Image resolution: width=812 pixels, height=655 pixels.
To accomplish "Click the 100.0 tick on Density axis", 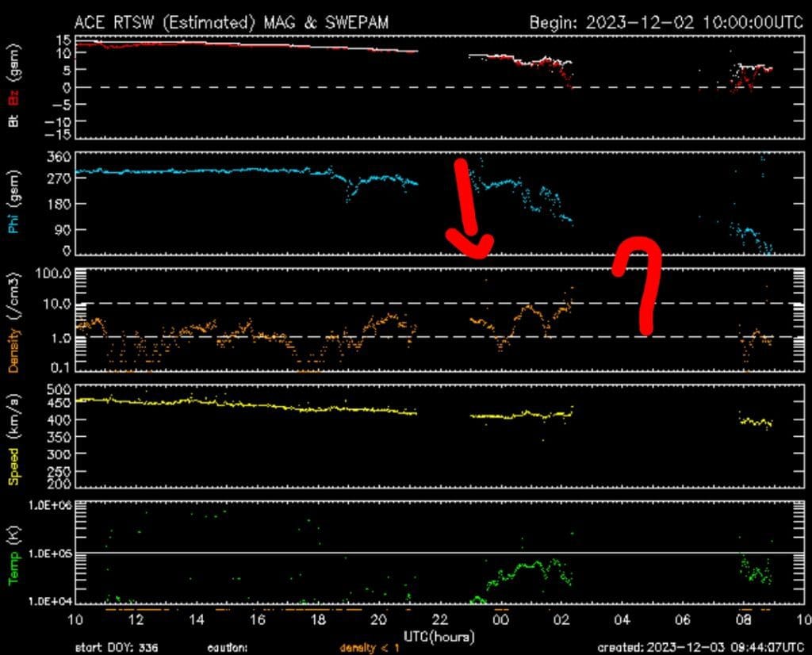I will click(x=53, y=274).
